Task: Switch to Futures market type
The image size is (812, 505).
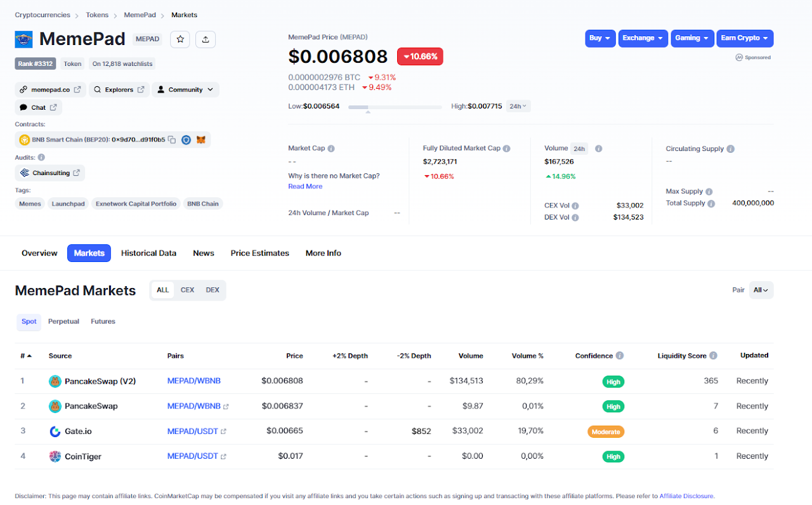Action: tap(103, 322)
